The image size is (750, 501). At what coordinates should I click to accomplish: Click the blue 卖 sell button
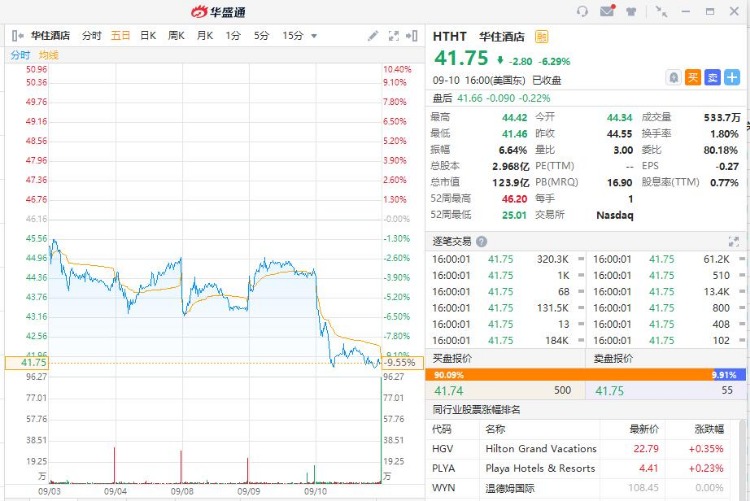pyautogui.click(x=712, y=77)
